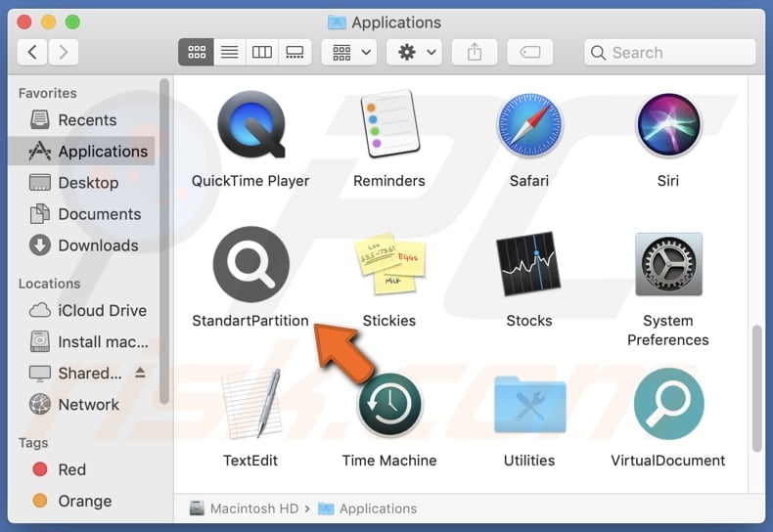Open Documents in the sidebar
The height and width of the screenshot is (532, 773).
pyautogui.click(x=82, y=214)
